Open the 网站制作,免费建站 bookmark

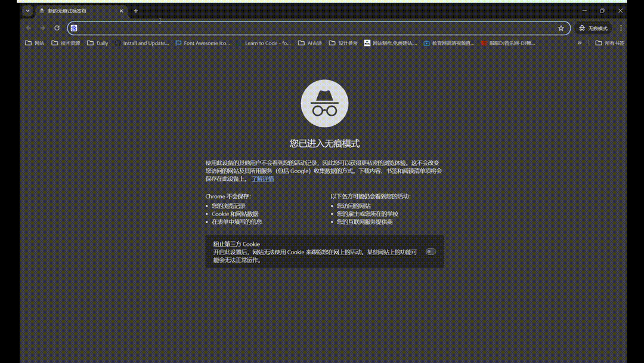[x=390, y=43]
